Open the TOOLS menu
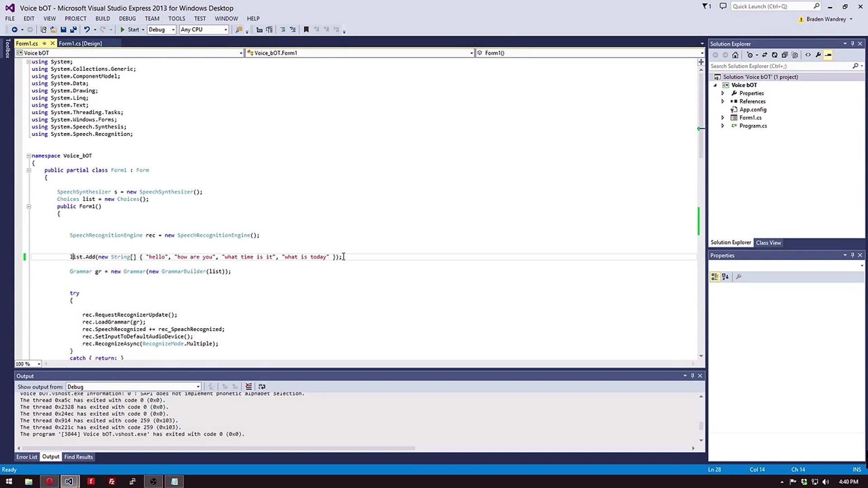Screen dimensions: 868x488 (177, 19)
